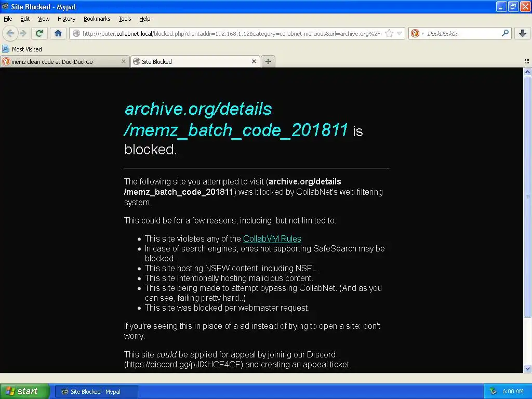Reload the current page

(x=39, y=33)
